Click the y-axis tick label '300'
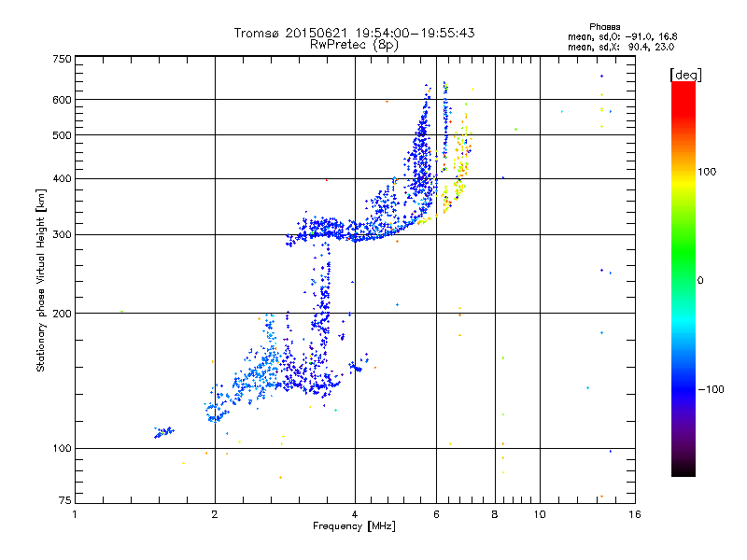Viewport: 747px width, 560px height. coord(62,235)
